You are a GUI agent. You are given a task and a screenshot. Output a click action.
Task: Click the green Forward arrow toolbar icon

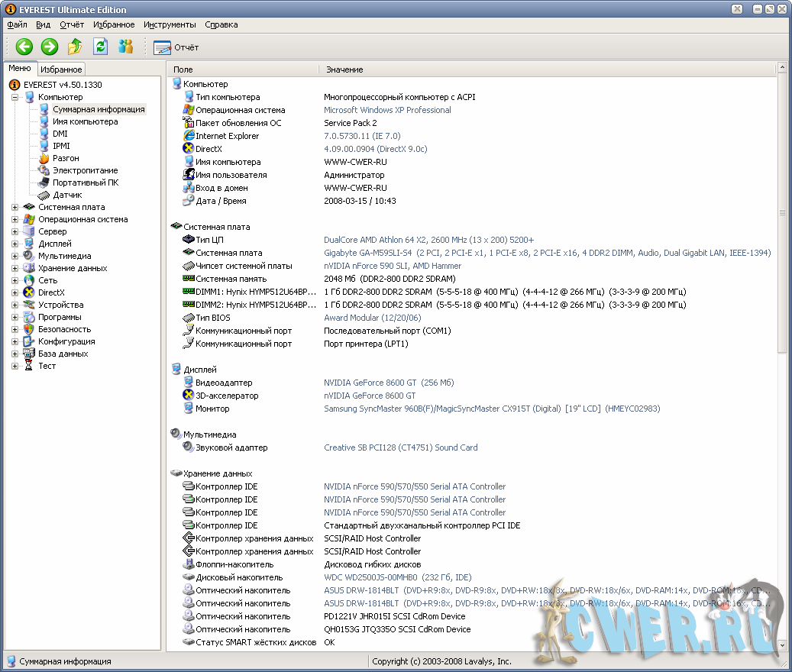click(x=50, y=47)
